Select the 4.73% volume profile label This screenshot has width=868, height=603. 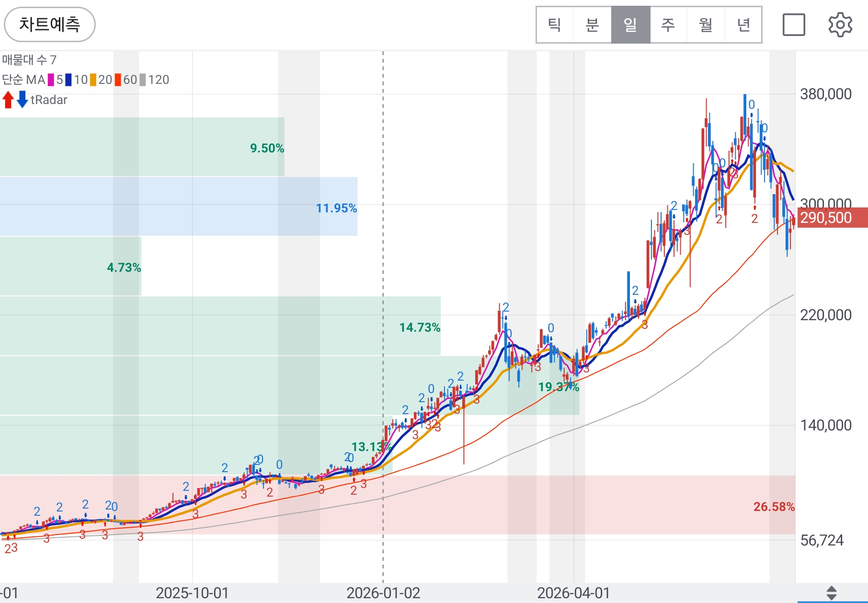[x=124, y=267]
